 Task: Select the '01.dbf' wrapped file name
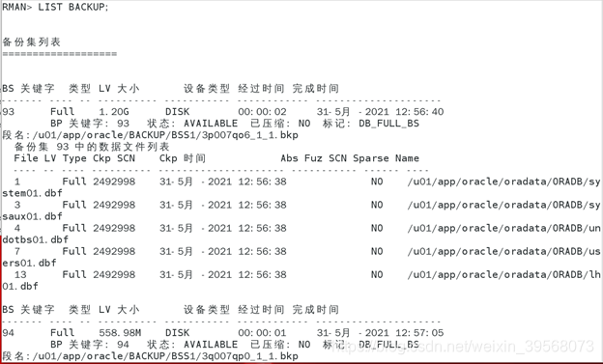20,287
